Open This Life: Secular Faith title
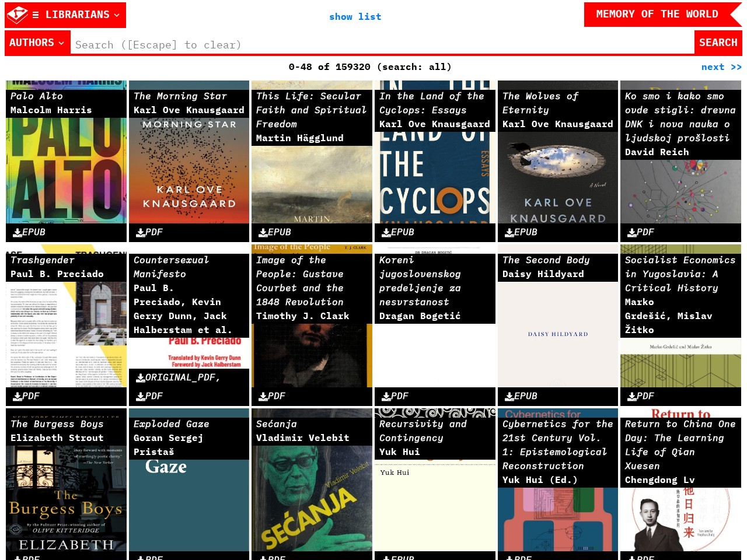 312,110
